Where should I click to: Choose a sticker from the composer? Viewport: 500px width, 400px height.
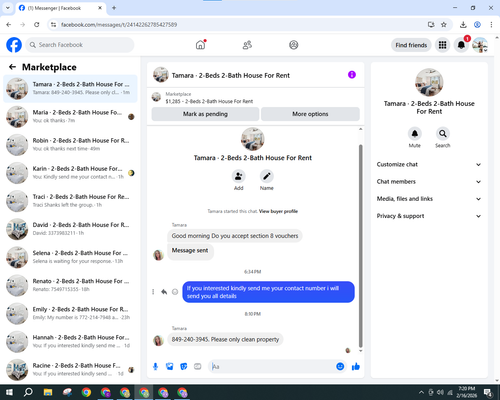coord(184,367)
